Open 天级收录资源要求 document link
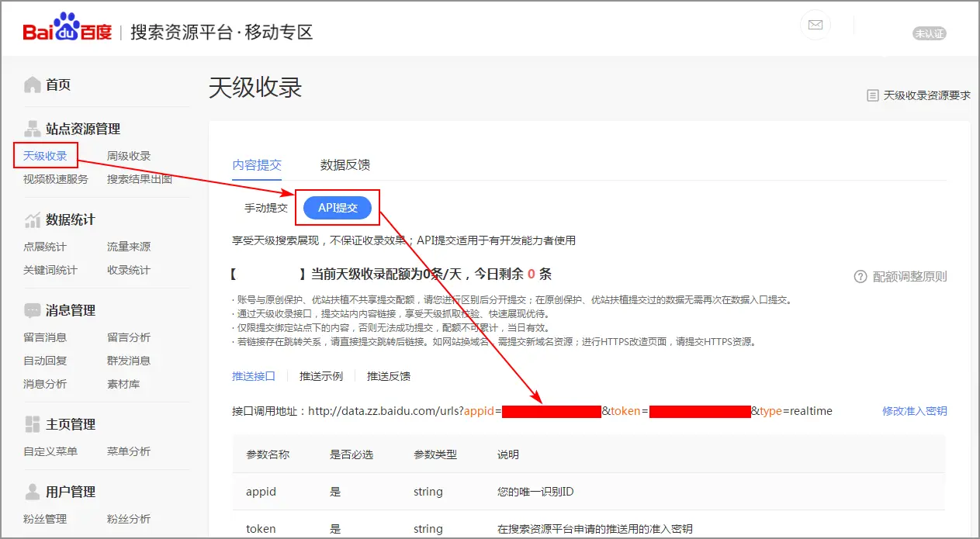 pyautogui.click(x=919, y=95)
